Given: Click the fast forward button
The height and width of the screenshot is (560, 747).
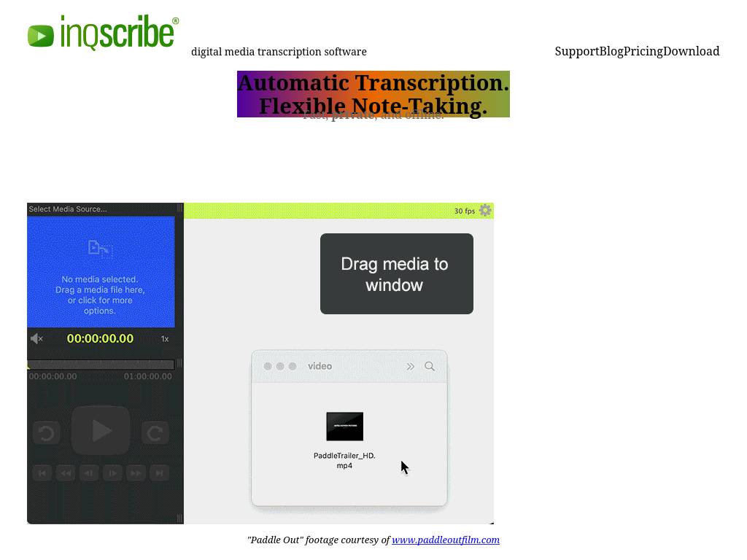Looking at the screenshot, I should [136, 472].
